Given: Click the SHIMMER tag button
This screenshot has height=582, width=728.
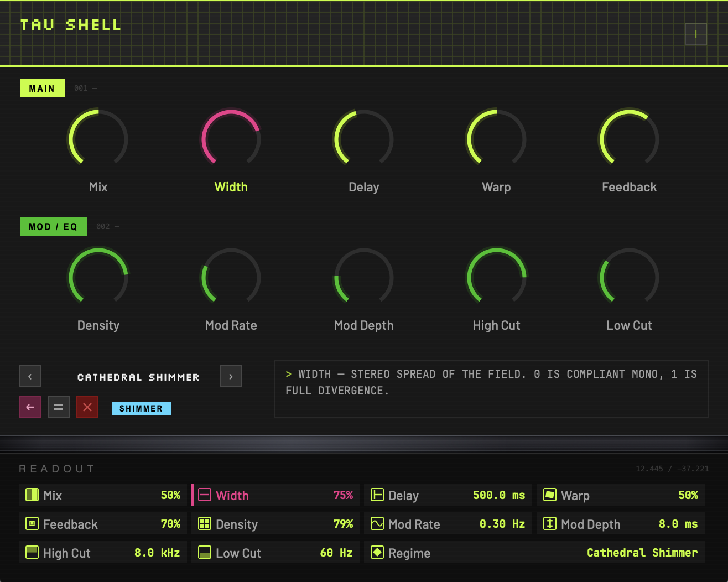Looking at the screenshot, I should coord(142,408).
